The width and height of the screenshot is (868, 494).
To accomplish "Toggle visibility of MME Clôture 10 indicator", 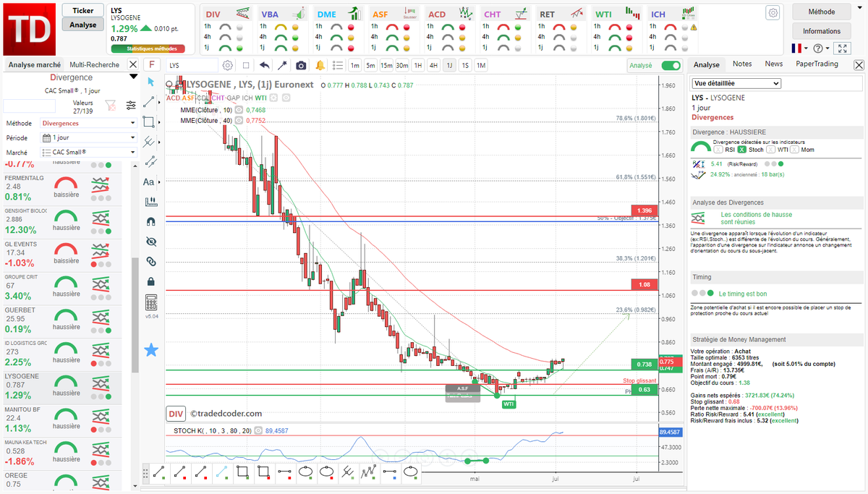I will 239,110.
